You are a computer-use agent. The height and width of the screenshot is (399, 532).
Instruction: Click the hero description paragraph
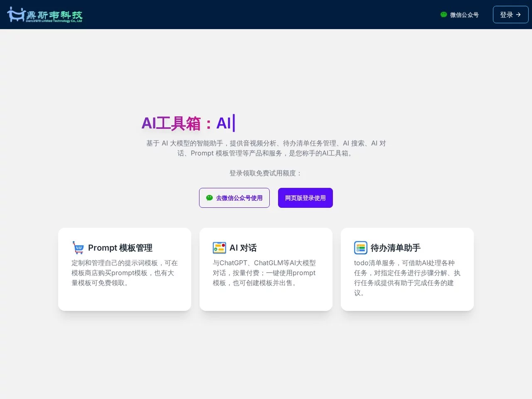[266, 148]
